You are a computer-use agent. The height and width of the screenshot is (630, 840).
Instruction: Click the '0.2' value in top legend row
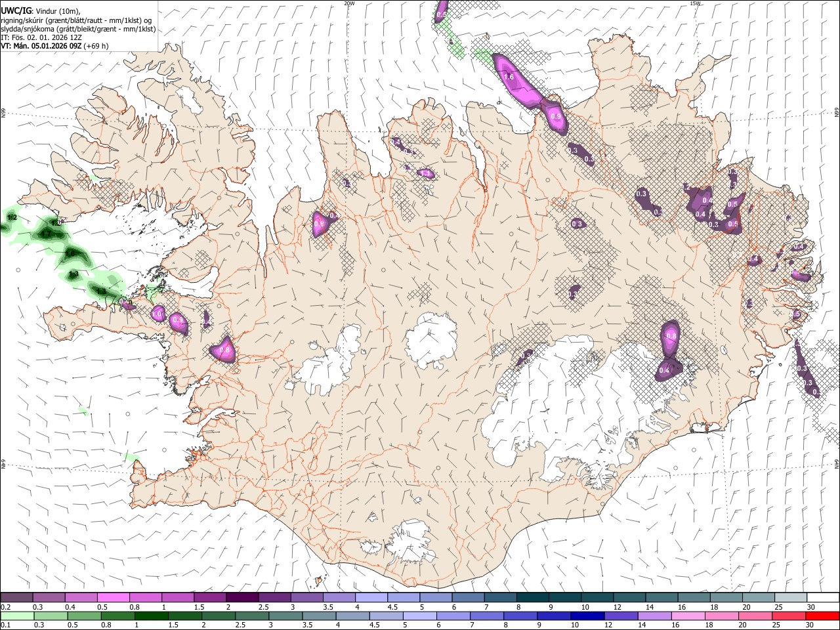6,607
